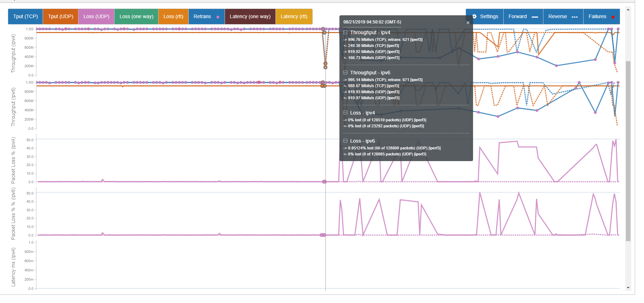Click the Throughput (ipv4) axis label
644x303 pixels.
tap(14, 54)
